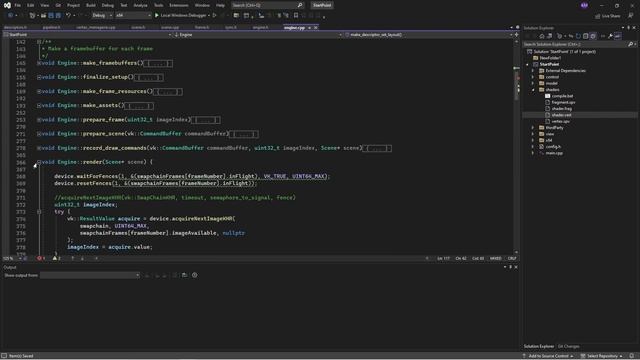This screenshot has width=640, height=360.
Task: Select shader.vert in Solution Explorer
Action: [561, 115]
